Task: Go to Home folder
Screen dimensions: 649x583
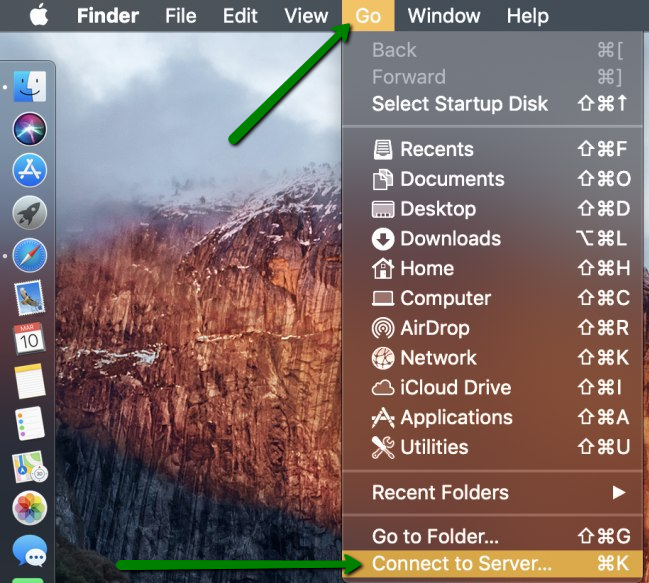Action: (x=493, y=269)
